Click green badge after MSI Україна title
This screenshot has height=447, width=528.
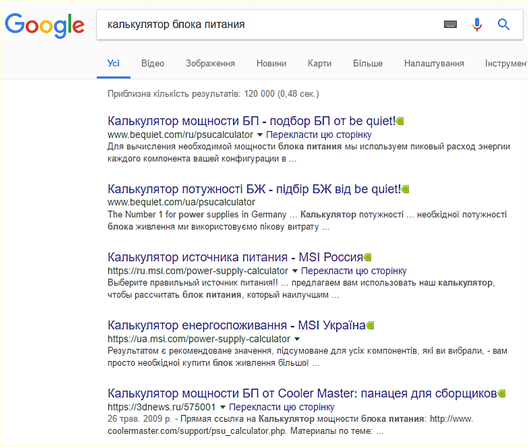point(370,325)
